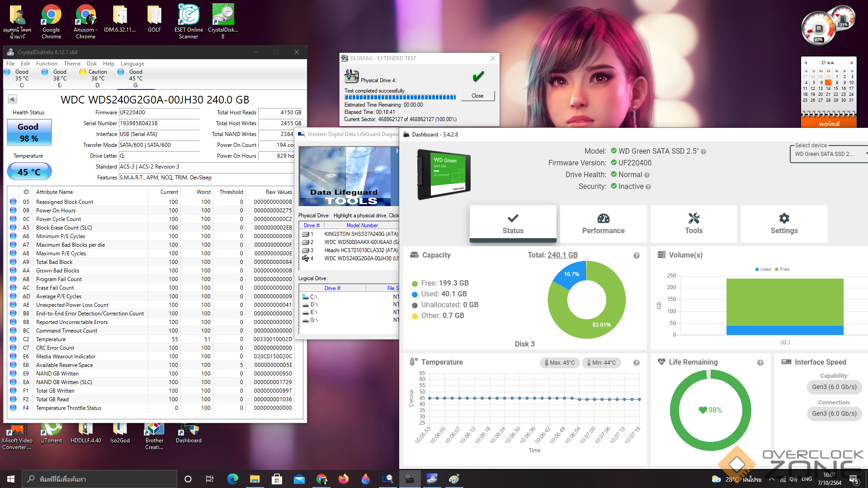Open the Theme menu in CrystalDiskInfo
The image size is (868, 488).
click(72, 64)
